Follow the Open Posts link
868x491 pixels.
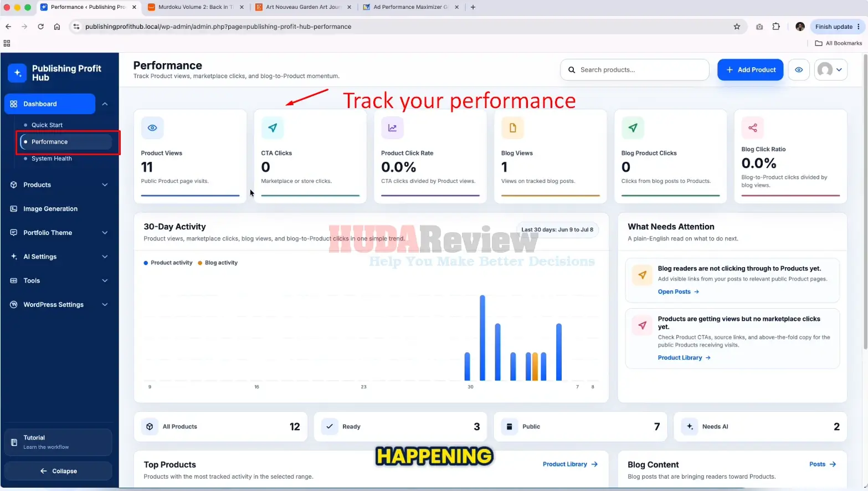(679, 291)
